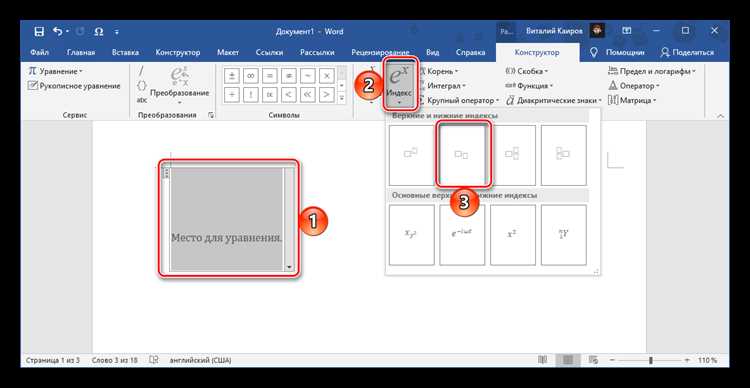Viewport: 750px width, 388px height.
Task: Switch to Web Layout view icon
Action: (594, 360)
